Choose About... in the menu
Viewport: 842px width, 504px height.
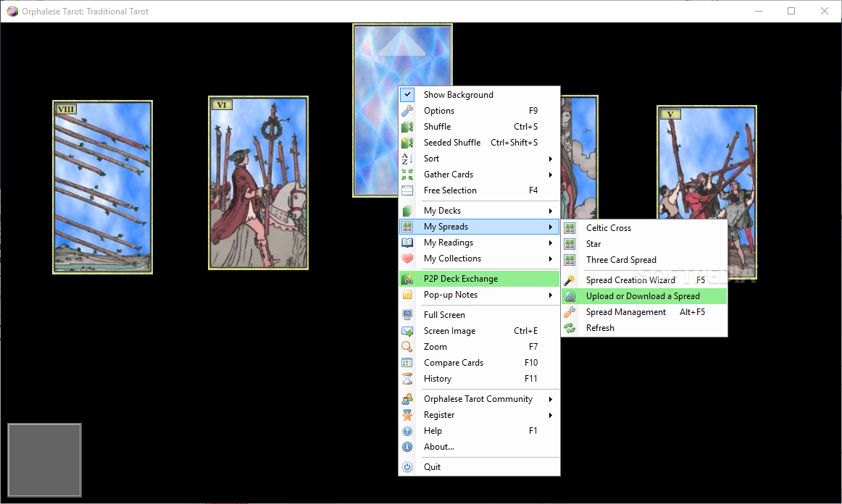pos(479,447)
